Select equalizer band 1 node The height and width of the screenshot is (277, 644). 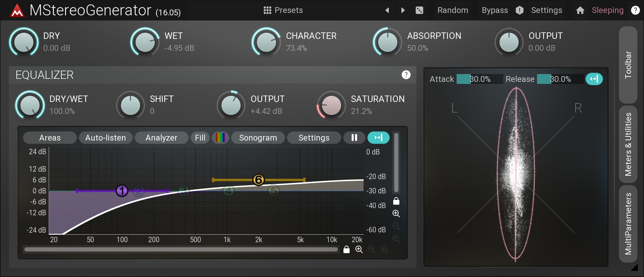[x=122, y=191]
